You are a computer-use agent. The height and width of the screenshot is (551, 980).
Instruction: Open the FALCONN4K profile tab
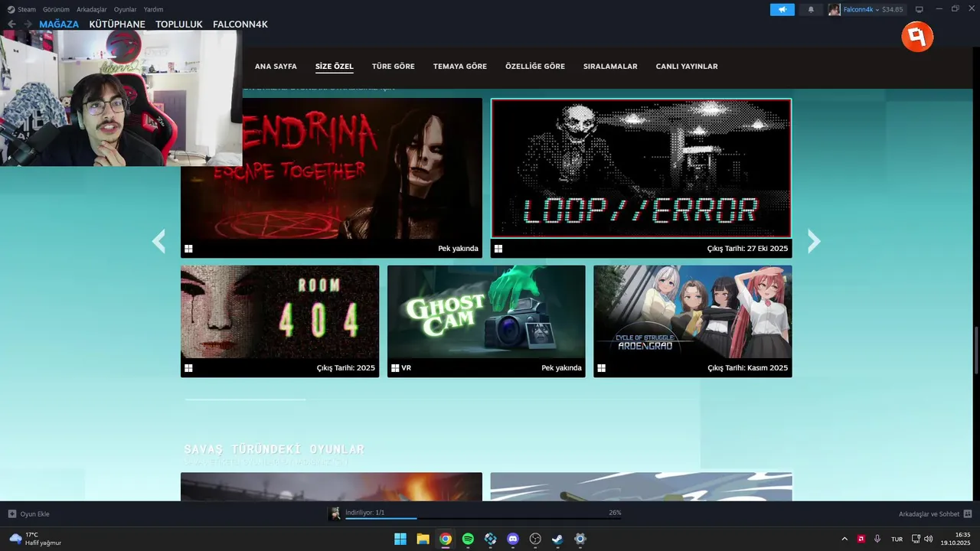tap(240, 24)
